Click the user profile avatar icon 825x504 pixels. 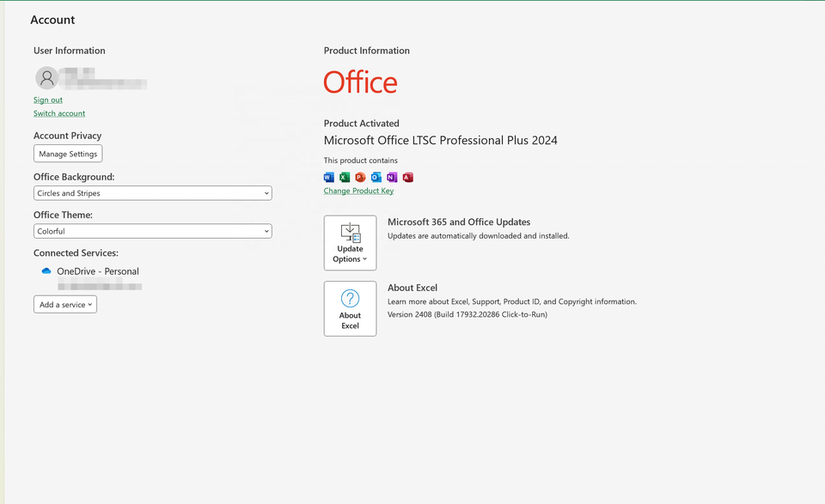46,78
